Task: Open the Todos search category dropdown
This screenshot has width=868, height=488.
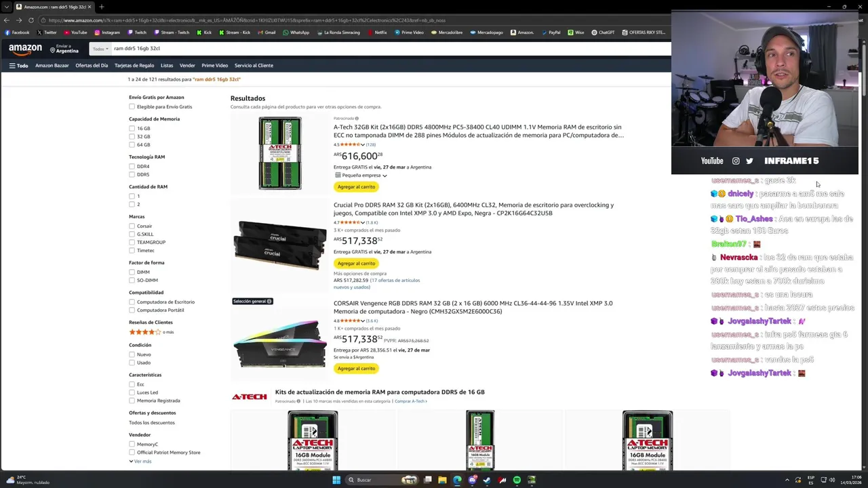Action: (x=100, y=49)
